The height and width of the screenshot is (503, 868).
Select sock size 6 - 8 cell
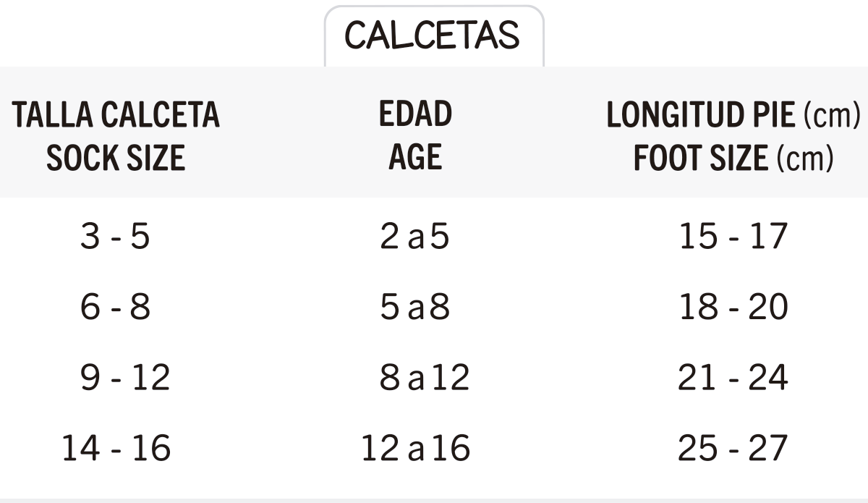click(115, 308)
